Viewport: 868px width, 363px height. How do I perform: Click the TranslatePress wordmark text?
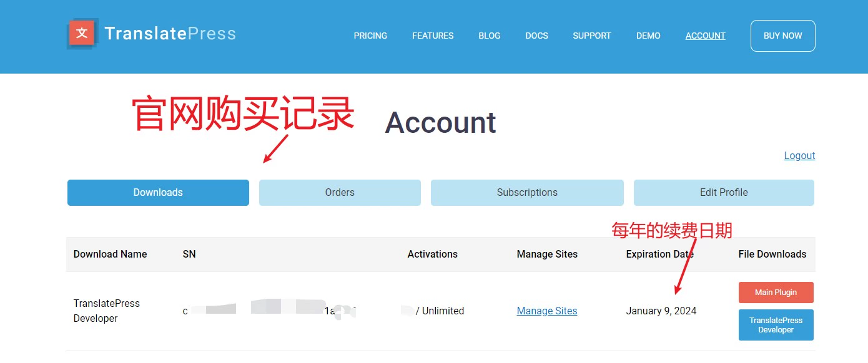pos(170,33)
